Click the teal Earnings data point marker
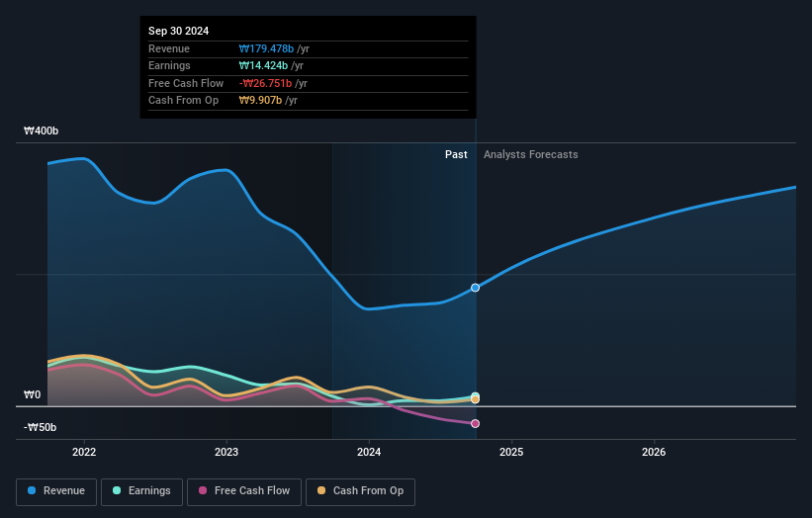 click(475, 396)
